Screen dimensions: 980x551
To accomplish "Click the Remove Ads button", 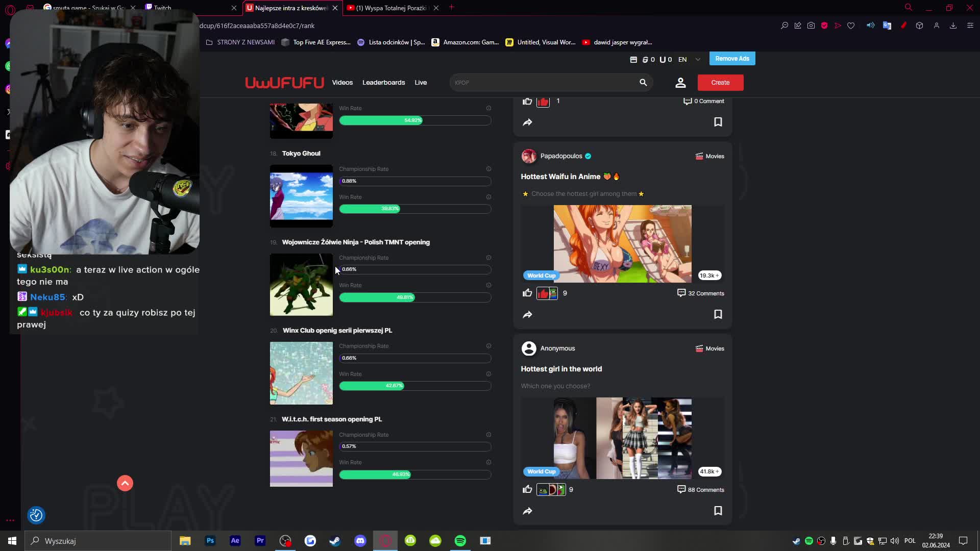I will [732, 59].
